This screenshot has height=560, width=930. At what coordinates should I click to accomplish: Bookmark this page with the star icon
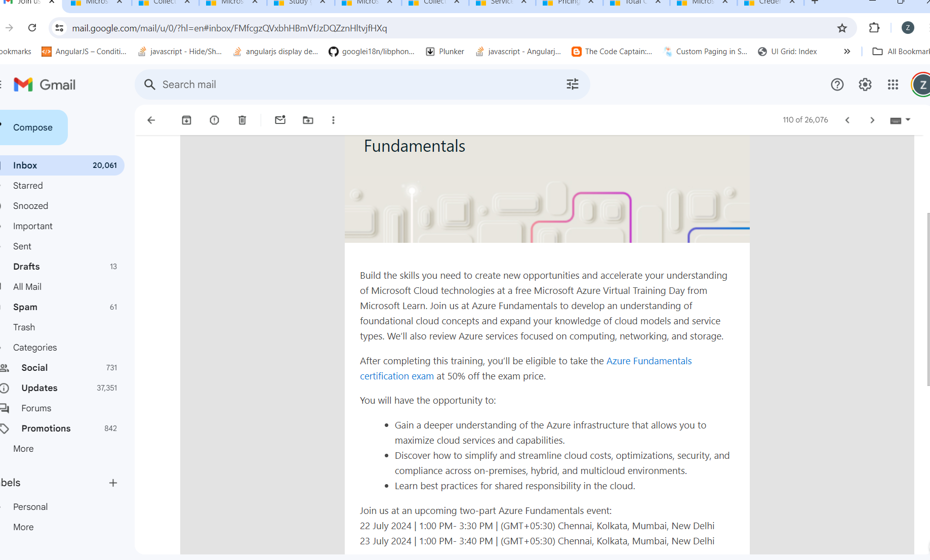pyautogui.click(x=842, y=28)
